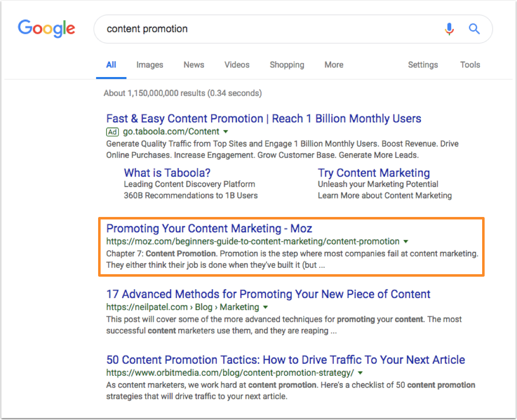Click the go.taboola.com/Content URL text
517x420 pixels.
click(x=171, y=131)
